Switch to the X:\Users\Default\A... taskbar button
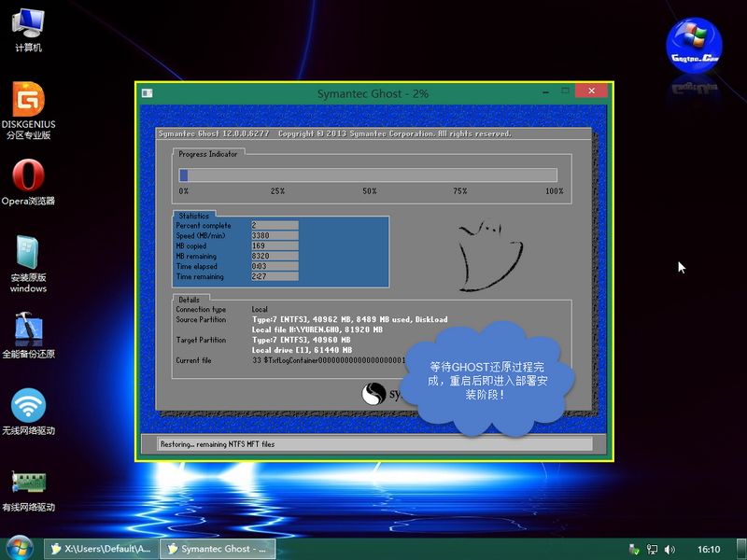 101,549
